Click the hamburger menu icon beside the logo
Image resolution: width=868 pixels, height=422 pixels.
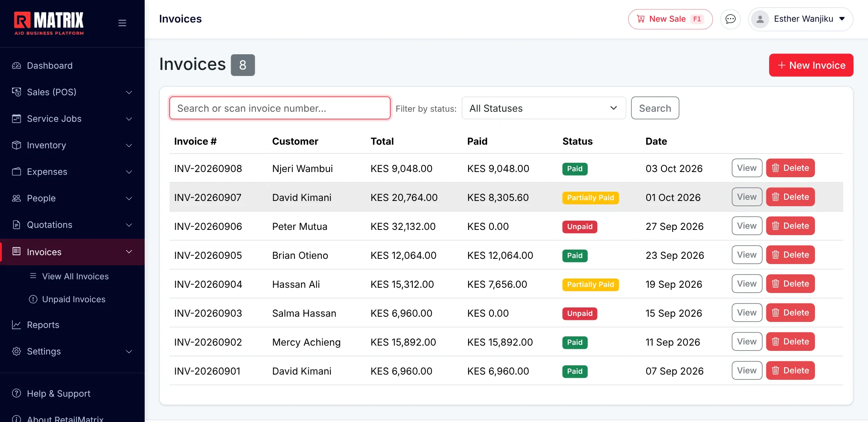[122, 23]
